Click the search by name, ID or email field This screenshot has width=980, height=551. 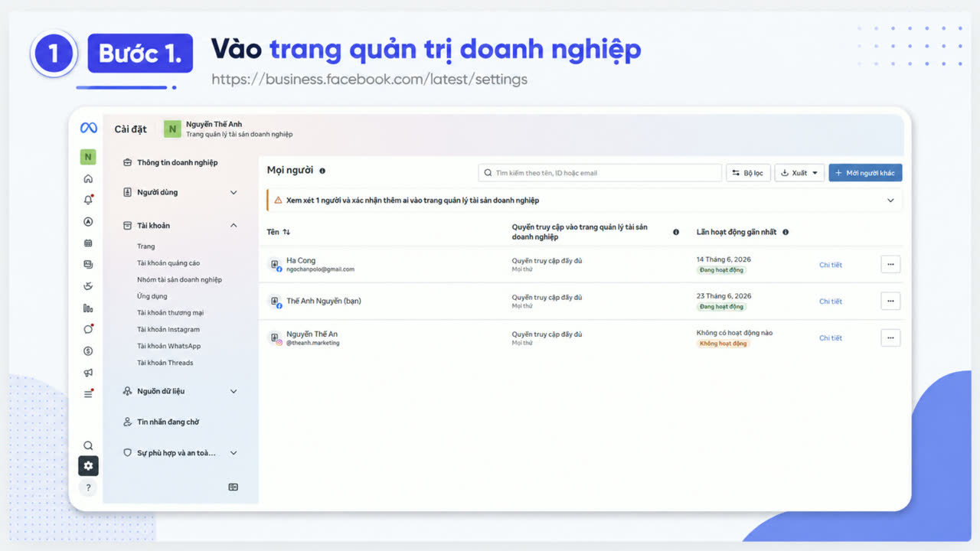coord(599,173)
